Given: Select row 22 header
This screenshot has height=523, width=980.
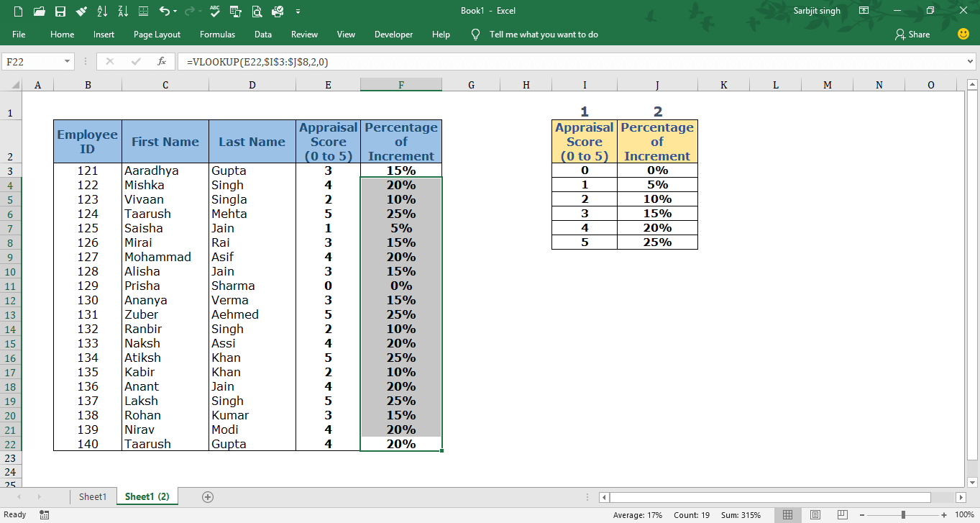Looking at the screenshot, I should point(11,444).
